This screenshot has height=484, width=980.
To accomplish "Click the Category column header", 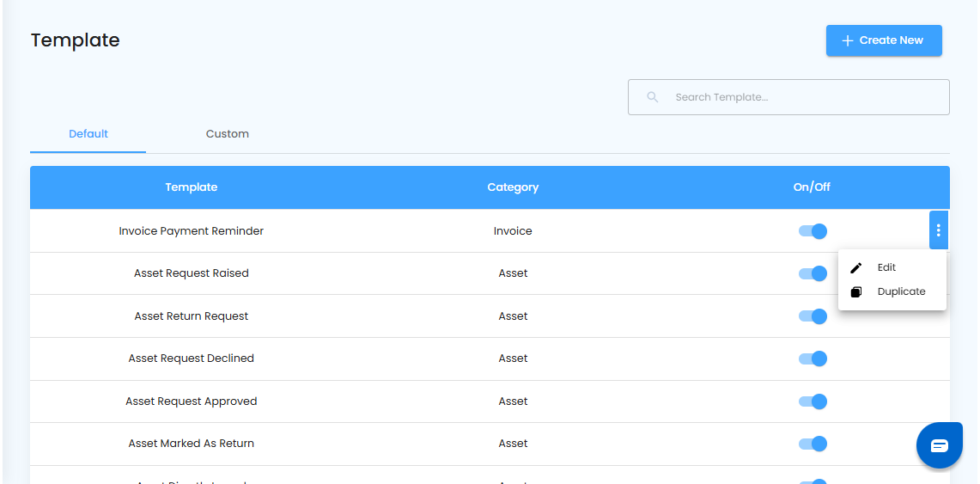I will (513, 187).
